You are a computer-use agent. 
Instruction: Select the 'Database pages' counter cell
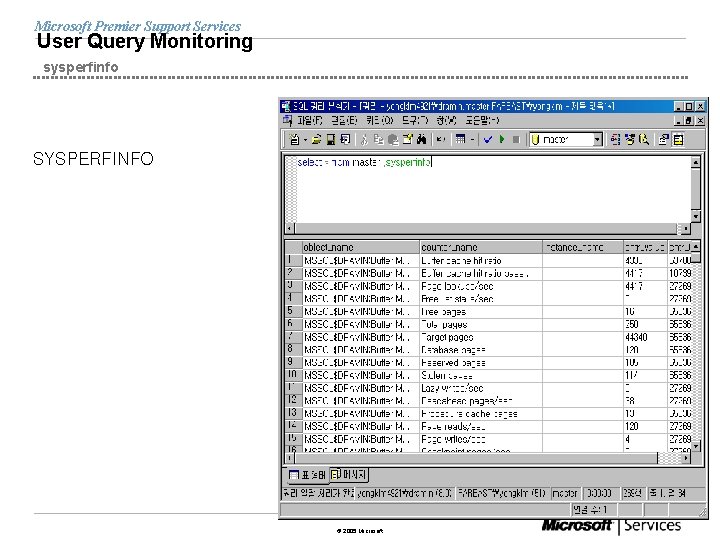pyautogui.click(x=481, y=350)
